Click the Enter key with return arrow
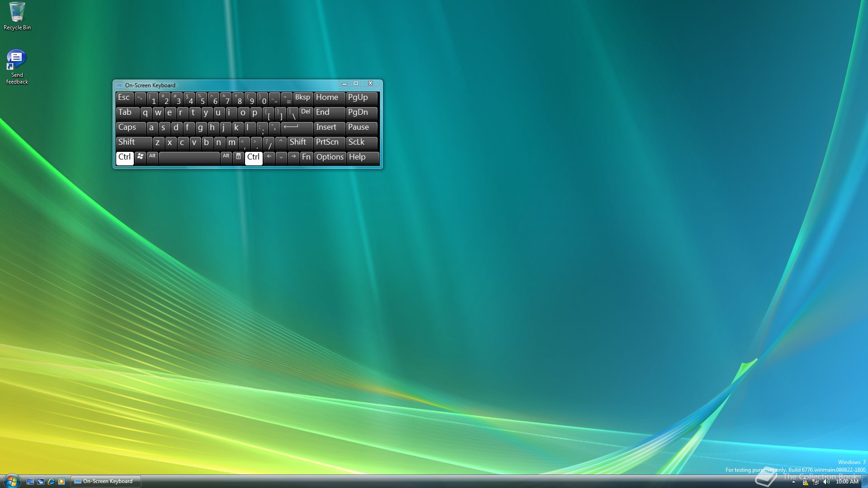 [297, 128]
